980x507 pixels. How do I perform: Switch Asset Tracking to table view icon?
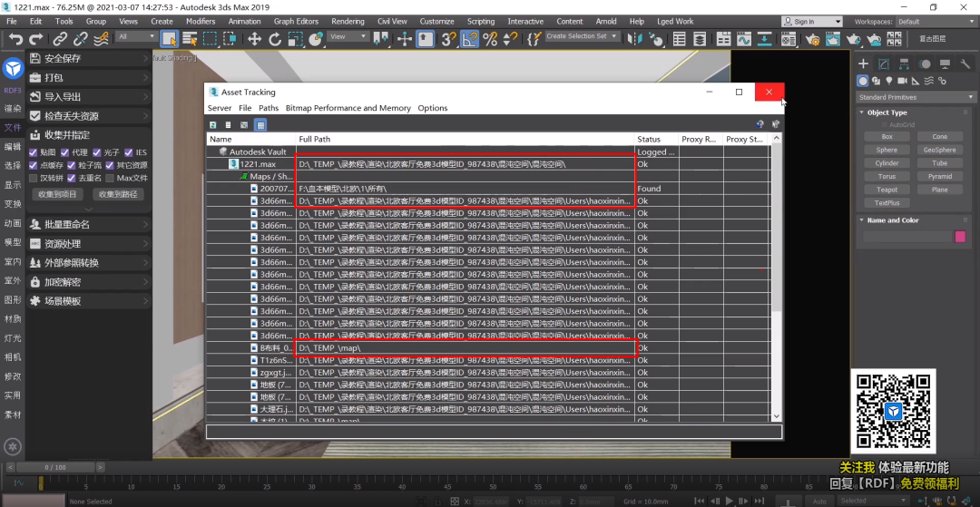tap(260, 125)
